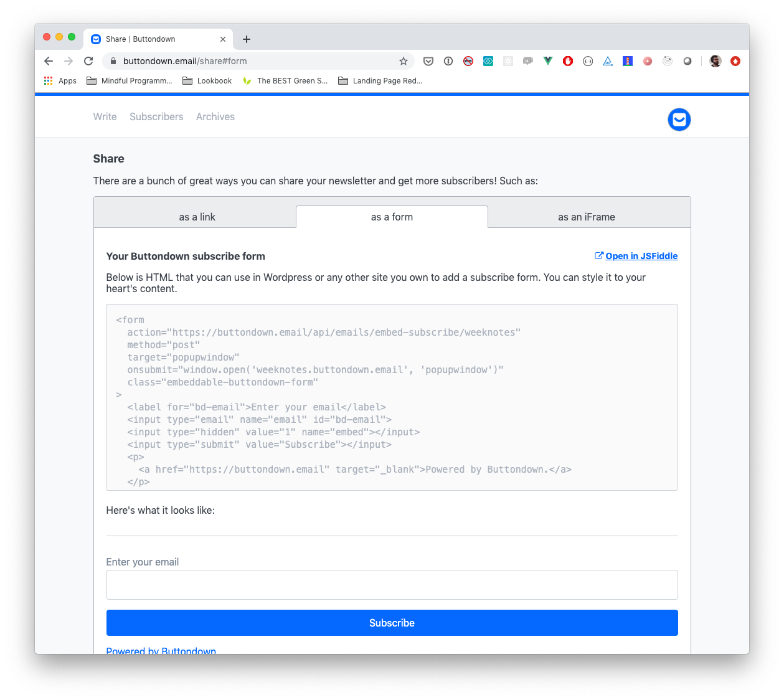Go to the Archives page
Viewport: 784px width, 700px height.
click(x=215, y=116)
